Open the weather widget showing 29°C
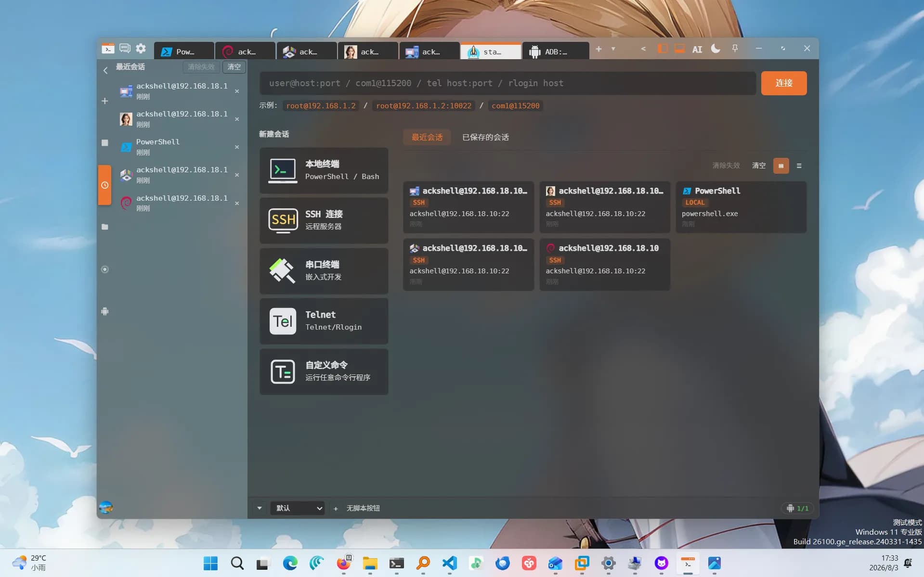The width and height of the screenshot is (924, 577). coord(30,563)
